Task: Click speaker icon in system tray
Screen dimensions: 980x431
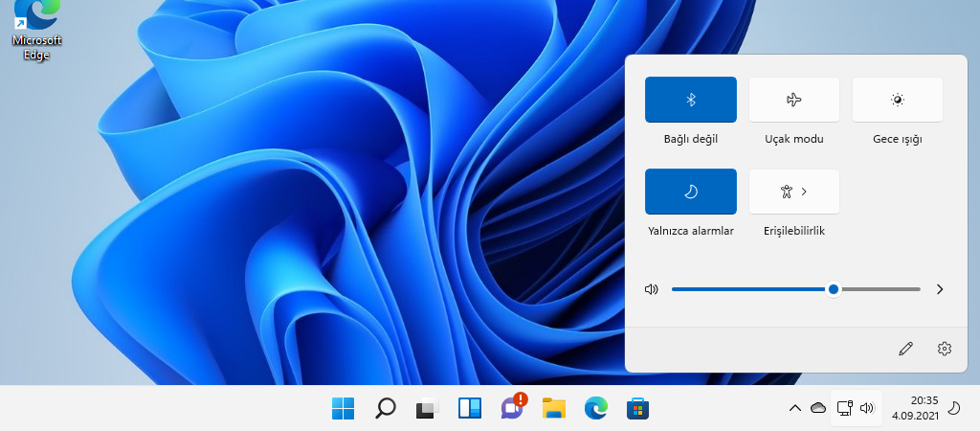Action: [867, 408]
